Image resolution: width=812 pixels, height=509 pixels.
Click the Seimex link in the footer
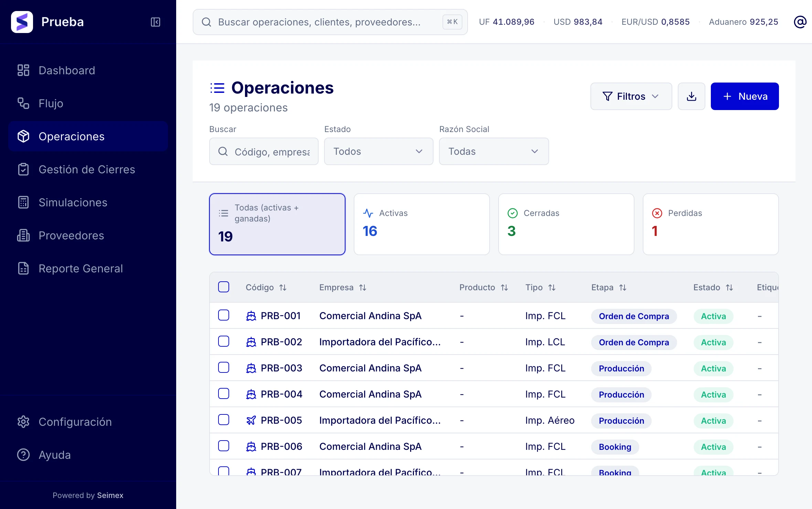pyautogui.click(x=110, y=495)
